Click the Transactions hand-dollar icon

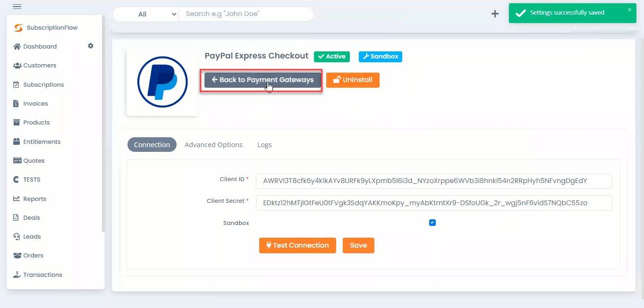click(x=17, y=275)
